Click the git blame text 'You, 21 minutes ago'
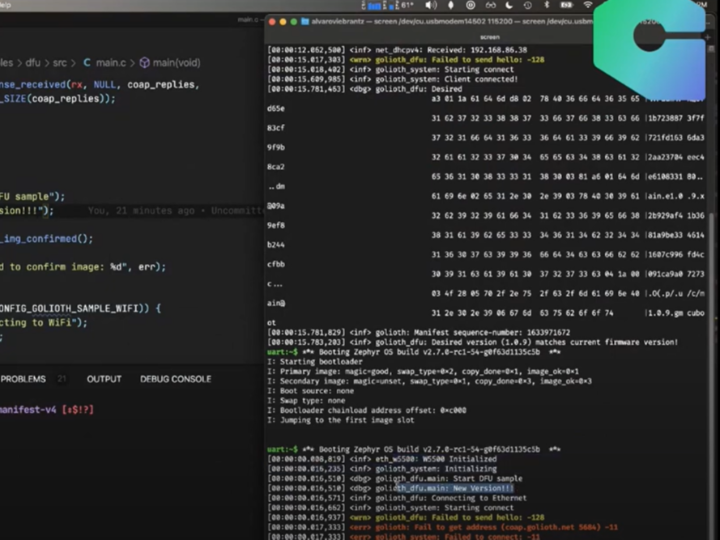The height and width of the screenshot is (540, 720). click(141, 211)
